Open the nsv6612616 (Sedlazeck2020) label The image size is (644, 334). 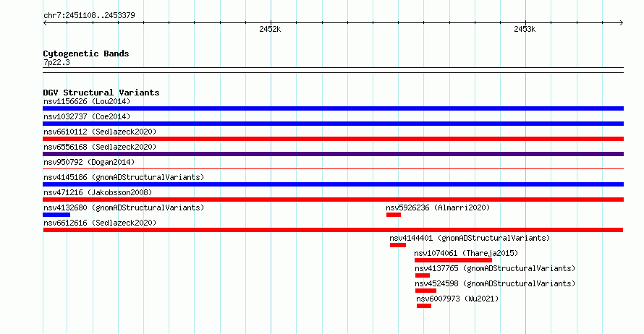[100, 223]
